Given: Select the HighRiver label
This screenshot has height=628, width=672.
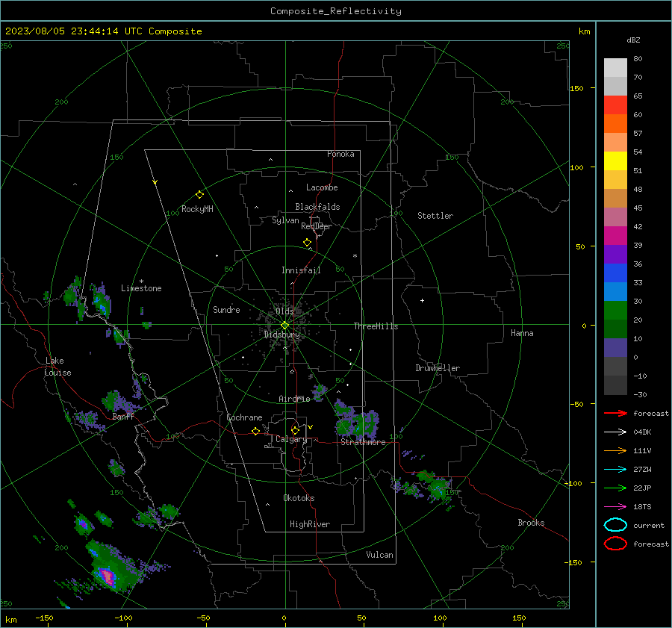Looking at the screenshot, I should [310, 524].
